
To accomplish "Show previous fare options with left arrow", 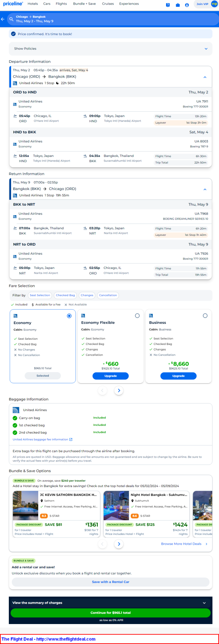I will pos(102,390).
